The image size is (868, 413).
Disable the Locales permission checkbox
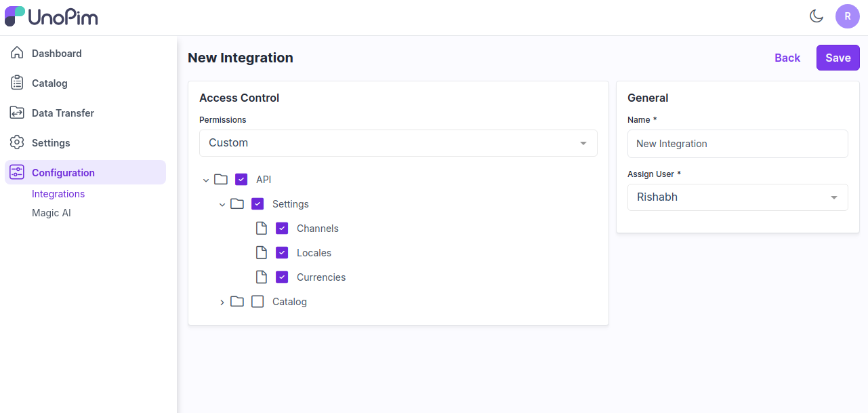click(282, 252)
